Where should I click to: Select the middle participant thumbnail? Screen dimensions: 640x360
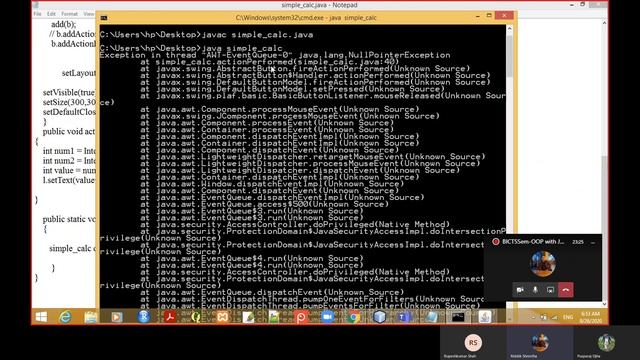click(x=540, y=342)
